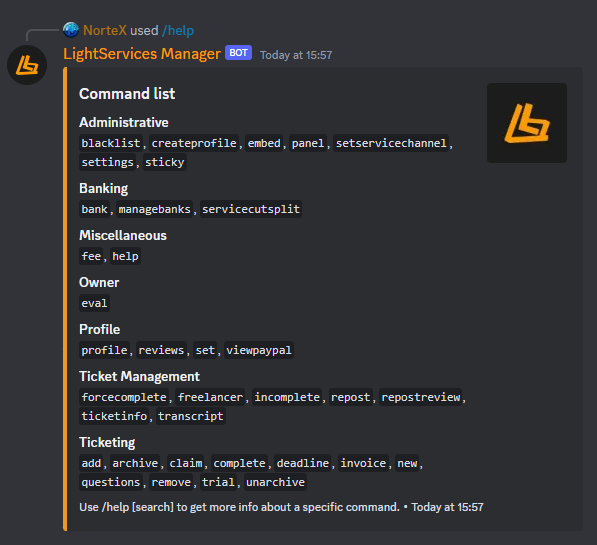Click NorteX's small globe avatar
Image resolution: width=597 pixels, height=545 pixels.
coord(71,30)
